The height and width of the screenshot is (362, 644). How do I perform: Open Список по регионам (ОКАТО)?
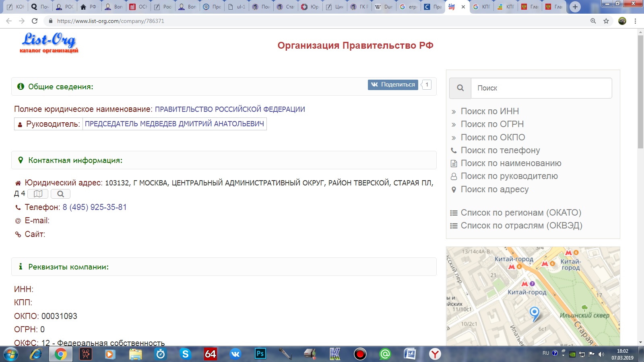point(521,213)
